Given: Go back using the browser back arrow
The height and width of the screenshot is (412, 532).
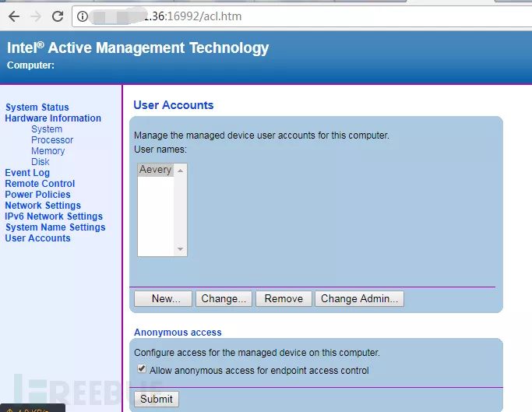Looking at the screenshot, I should pyautogui.click(x=14, y=16).
